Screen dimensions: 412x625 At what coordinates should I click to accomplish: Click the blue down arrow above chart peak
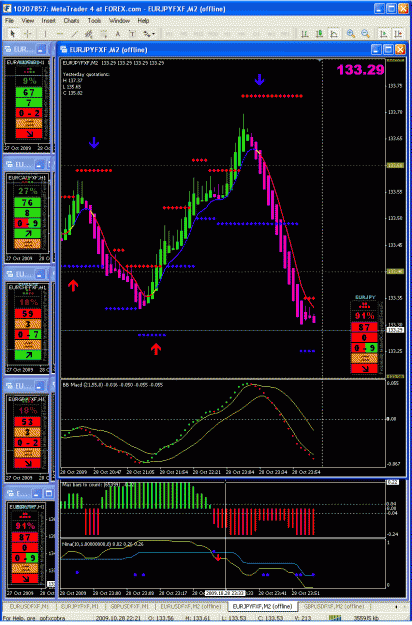coord(259,80)
